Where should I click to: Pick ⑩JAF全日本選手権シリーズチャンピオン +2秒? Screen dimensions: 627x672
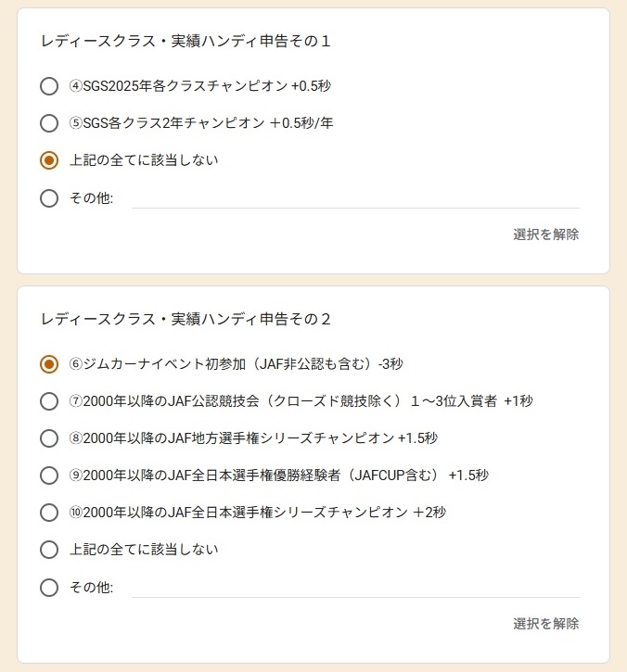(49, 513)
